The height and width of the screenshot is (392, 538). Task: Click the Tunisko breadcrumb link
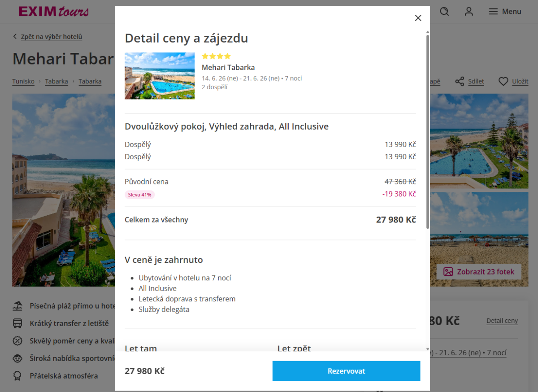[x=23, y=82]
